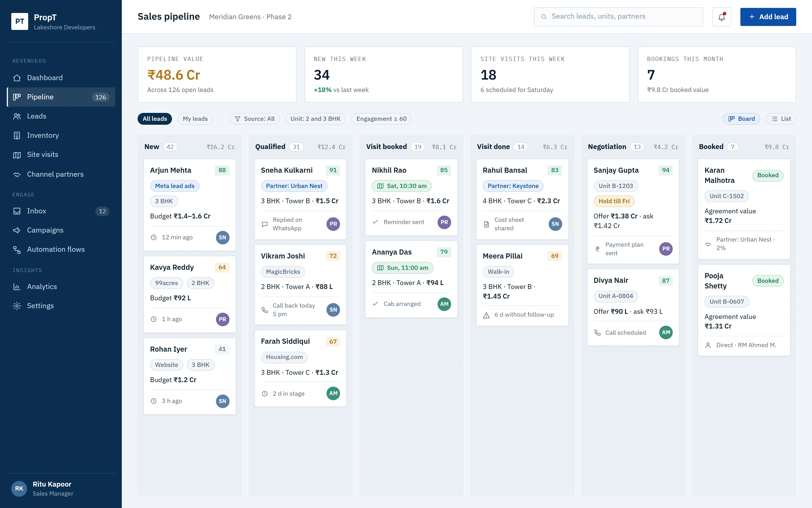Screen dimensions: 812x508
Task: Click the Leads people icon
Action: (x=17, y=116)
